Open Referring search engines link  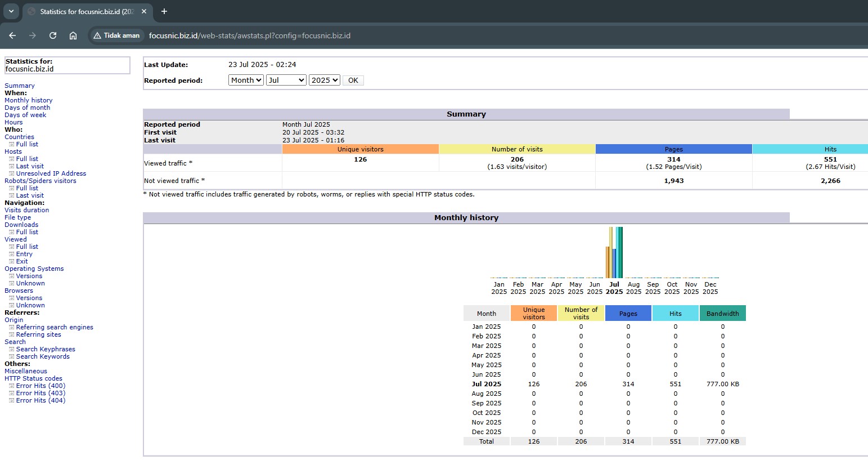(55, 327)
